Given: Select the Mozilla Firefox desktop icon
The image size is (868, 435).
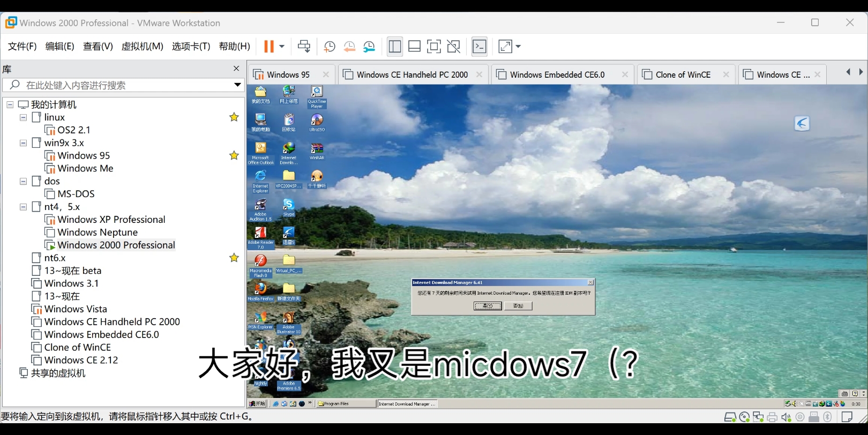Looking at the screenshot, I should pyautogui.click(x=260, y=291).
